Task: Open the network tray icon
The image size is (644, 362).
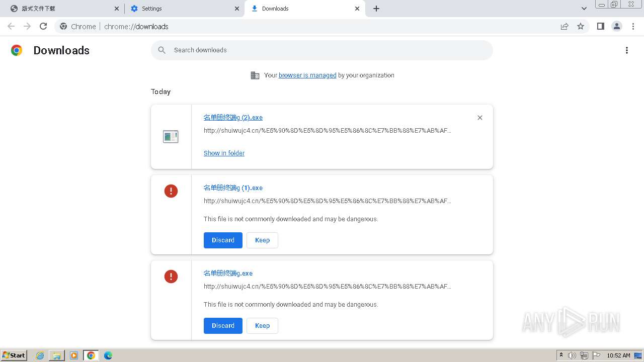Action: coord(584,355)
